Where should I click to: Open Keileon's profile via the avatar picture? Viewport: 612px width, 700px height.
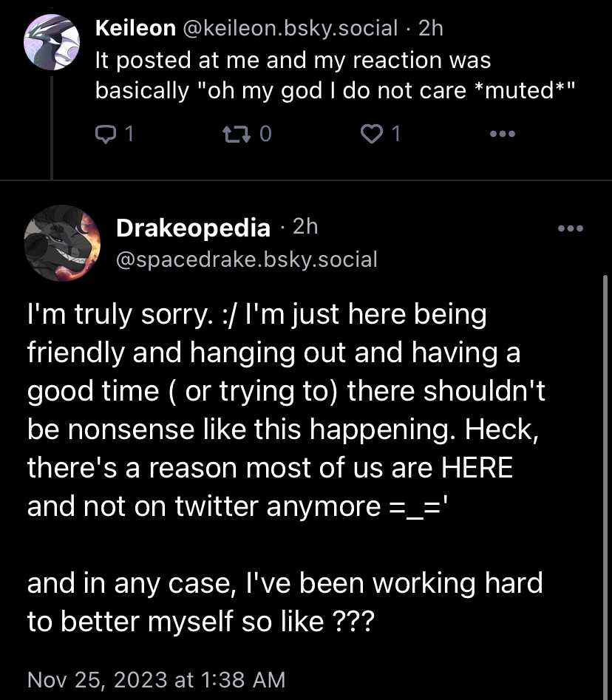51,42
